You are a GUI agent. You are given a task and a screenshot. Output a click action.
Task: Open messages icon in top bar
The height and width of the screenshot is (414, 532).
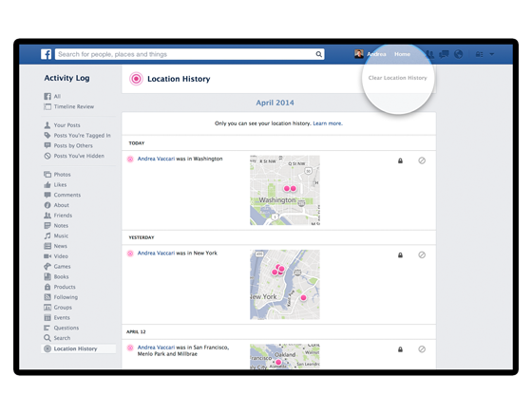click(x=444, y=54)
